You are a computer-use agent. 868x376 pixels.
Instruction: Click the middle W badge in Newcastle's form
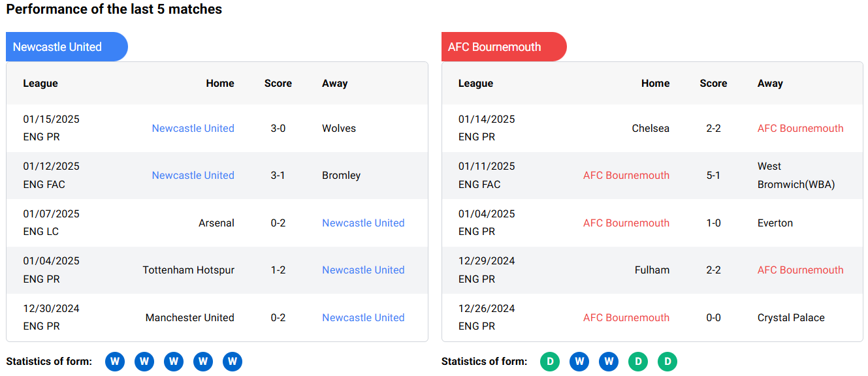pyautogui.click(x=174, y=362)
